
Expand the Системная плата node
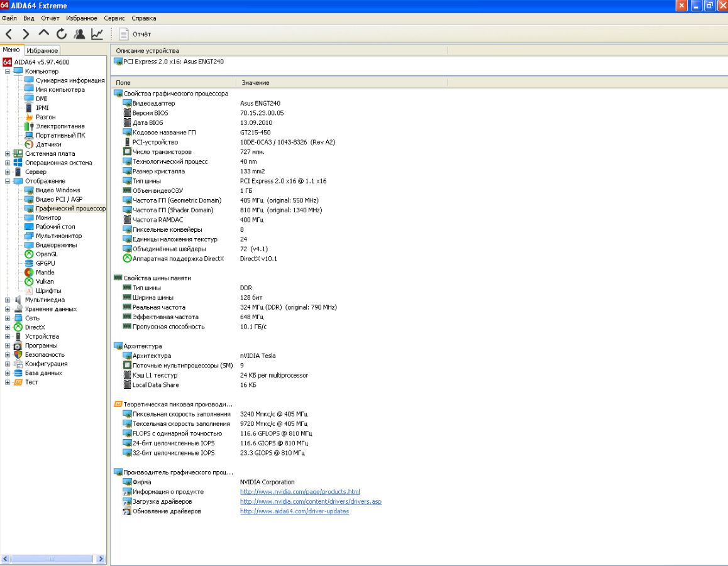pyautogui.click(x=8, y=153)
